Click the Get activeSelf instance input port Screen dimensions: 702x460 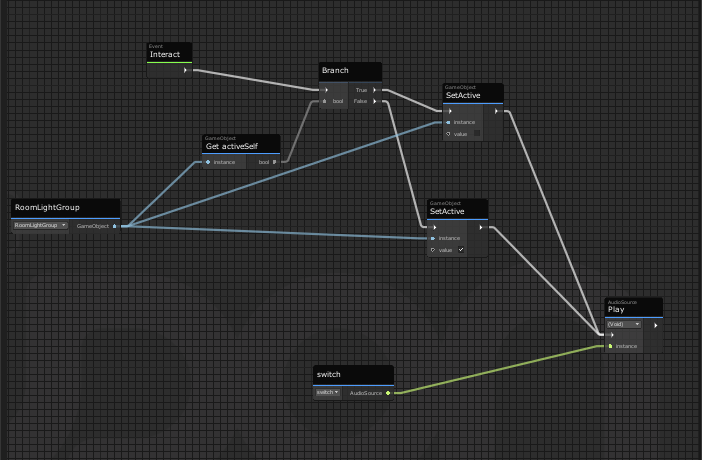(x=208, y=161)
